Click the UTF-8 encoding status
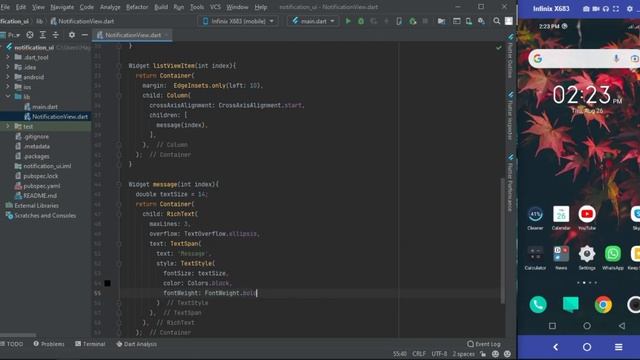The height and width of the screenshot is (360, 640). click(x=439, y=353)
